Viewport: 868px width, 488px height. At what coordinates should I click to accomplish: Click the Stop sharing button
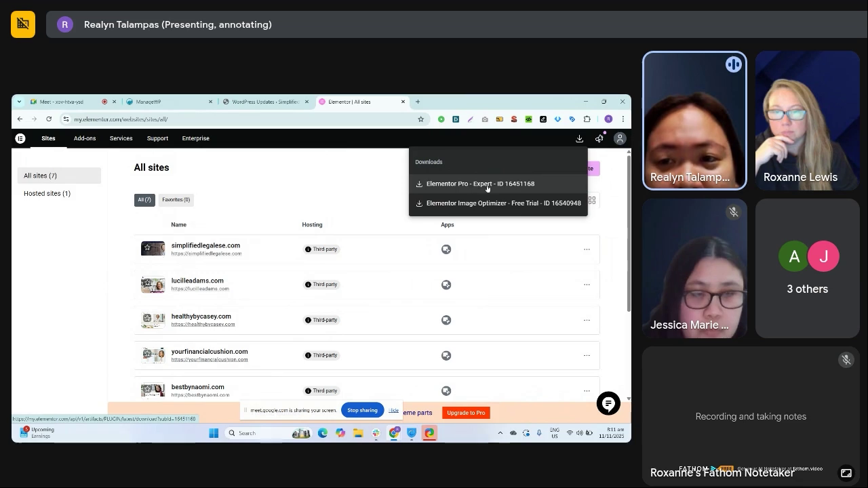pos(362,410)
